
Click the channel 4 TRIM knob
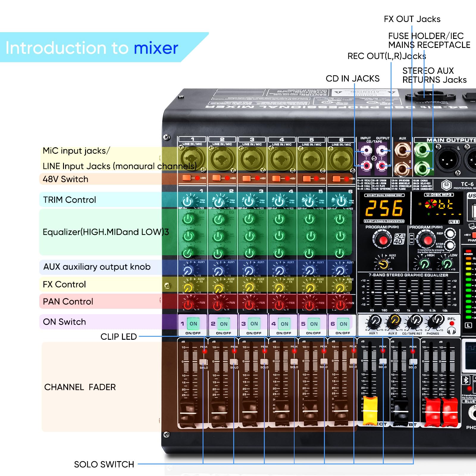[x=279, y=202]
